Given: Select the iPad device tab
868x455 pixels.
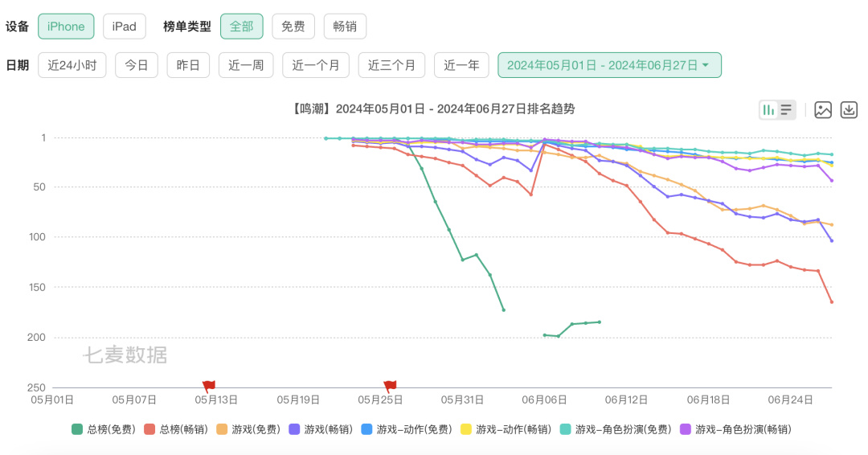Looking at the screenshot, I should click(x=124, y=27).
